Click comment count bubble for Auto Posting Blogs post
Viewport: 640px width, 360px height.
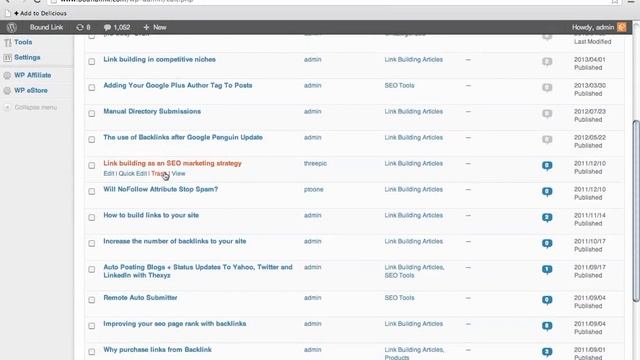click(x=547, y=270)
